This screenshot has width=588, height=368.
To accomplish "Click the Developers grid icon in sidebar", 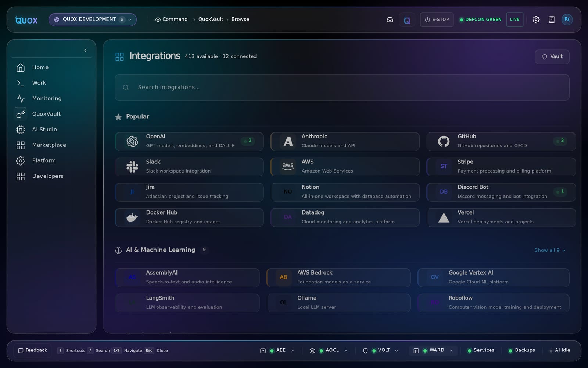I will (21, 176).
